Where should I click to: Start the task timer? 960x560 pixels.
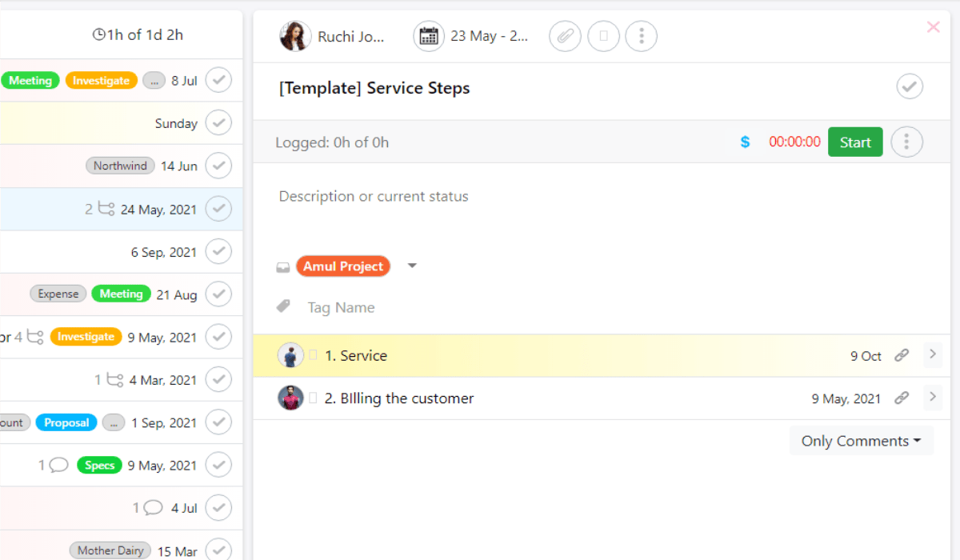855,142
